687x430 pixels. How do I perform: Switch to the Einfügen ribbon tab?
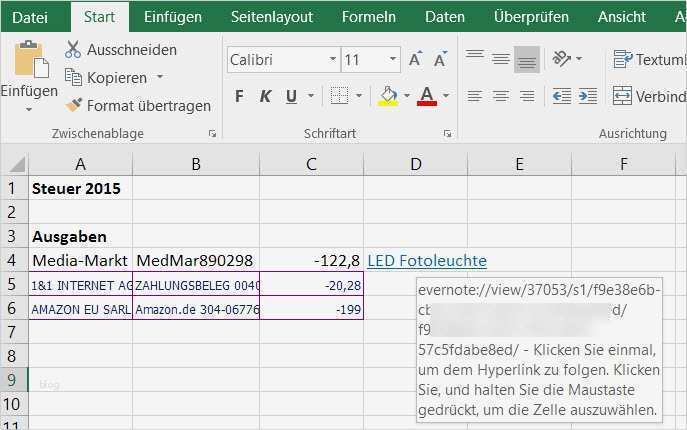click(x=173, y=17)
